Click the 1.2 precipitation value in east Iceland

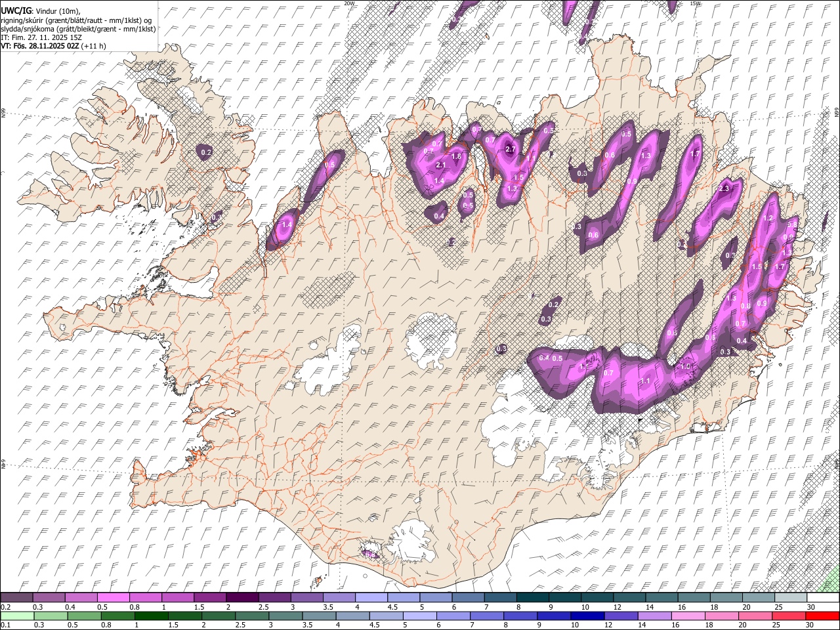coord(768,219)
